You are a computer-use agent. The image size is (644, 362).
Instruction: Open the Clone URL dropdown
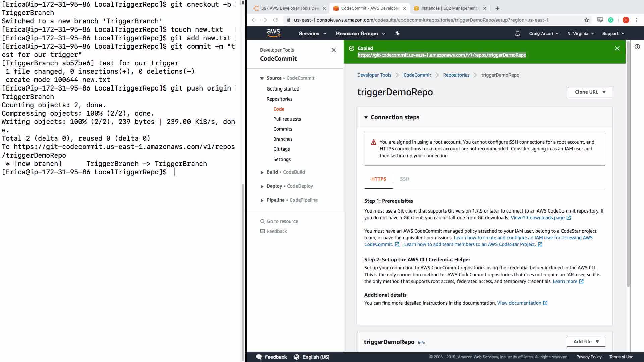(x=590, y=92)
